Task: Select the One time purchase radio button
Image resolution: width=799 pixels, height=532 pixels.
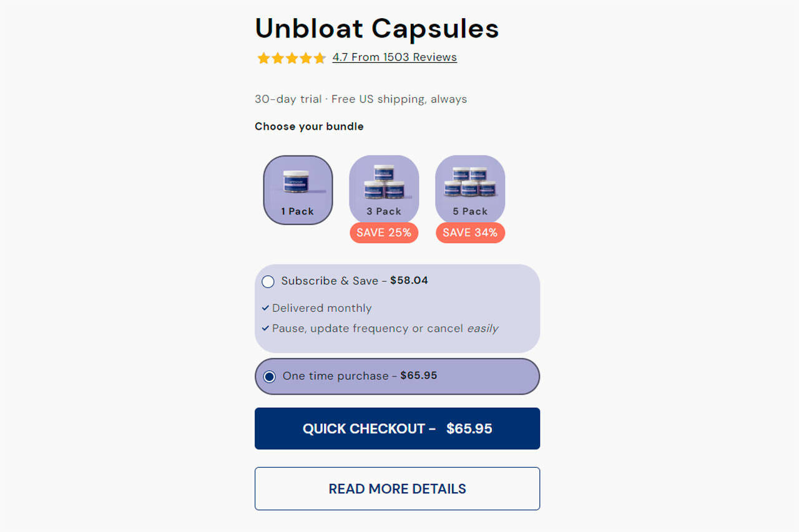Action: coord(268,376)
